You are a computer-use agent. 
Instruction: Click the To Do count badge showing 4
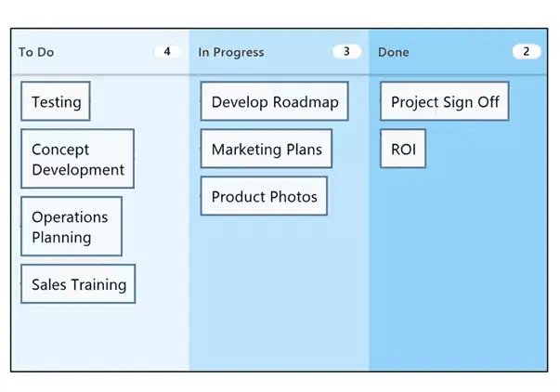click(167, 52)
